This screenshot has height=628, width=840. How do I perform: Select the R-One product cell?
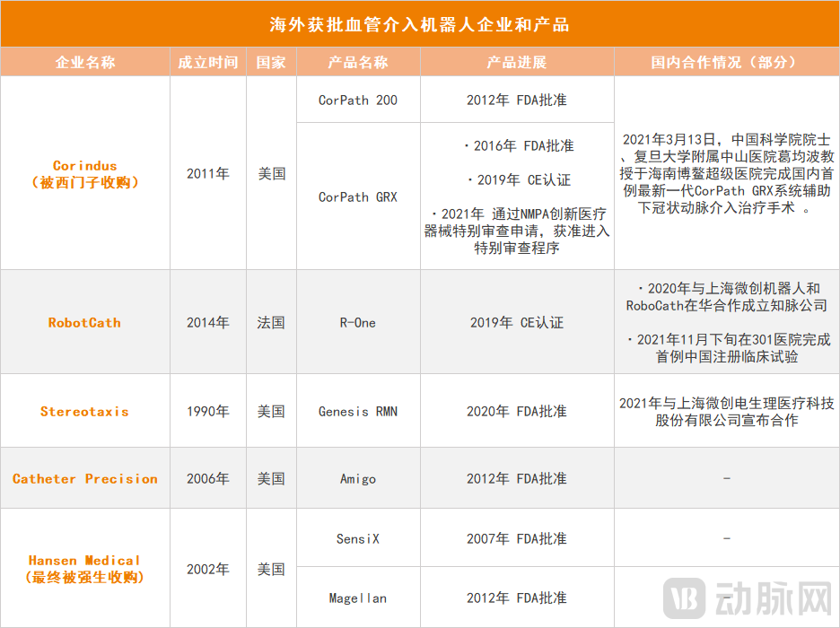(358, 322)
